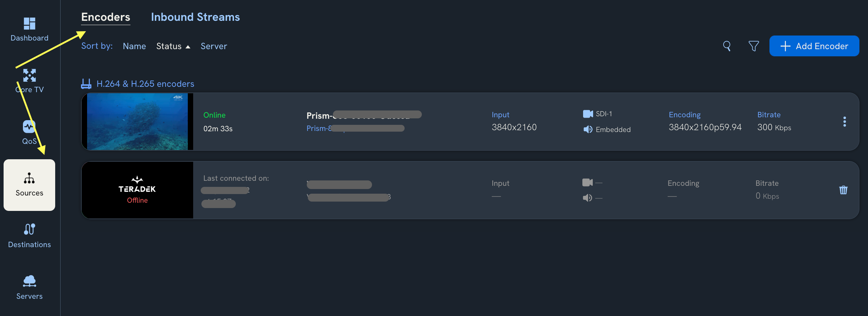Delete the offline Teradek encoder
The width and height of the screenshot is (868, 316).
tap(843, 190)
